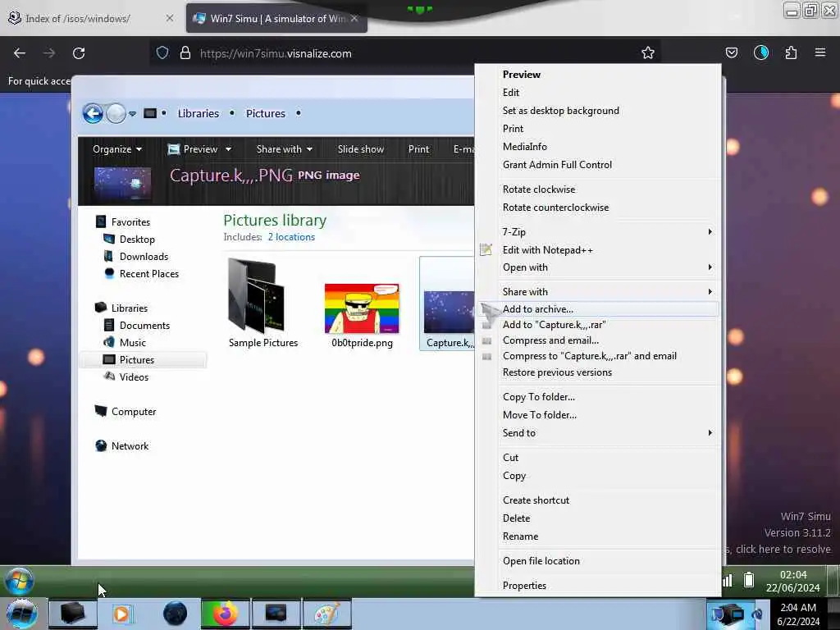Open Documents library in sidebar
Screen dimensions: 840x630
coord(144,326)
